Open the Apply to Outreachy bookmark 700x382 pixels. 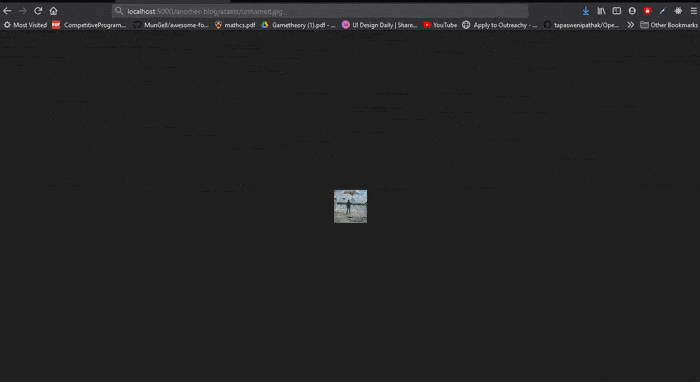click(x=500, y=25)
